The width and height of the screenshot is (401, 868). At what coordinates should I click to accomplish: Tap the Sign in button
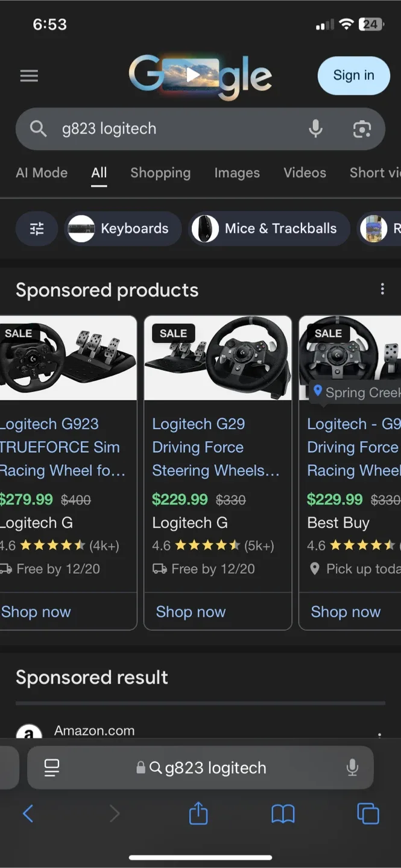pyautogui.click(x=353, y=75)
